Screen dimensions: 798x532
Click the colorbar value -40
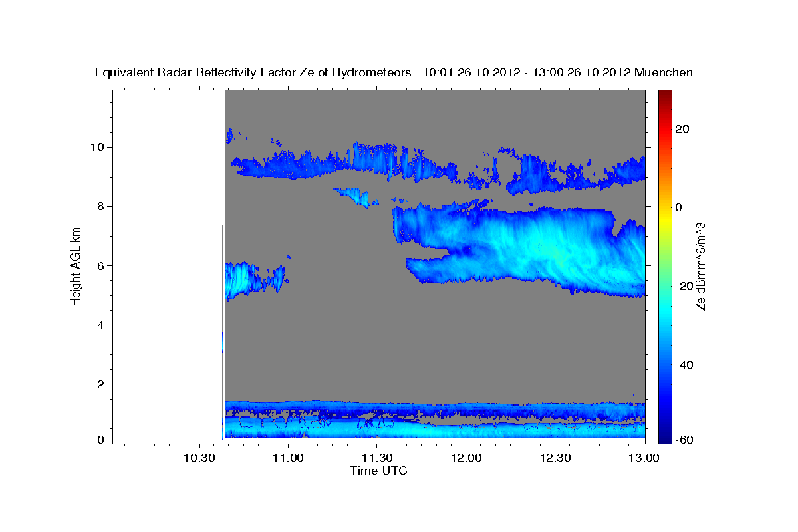coord(683,365)
